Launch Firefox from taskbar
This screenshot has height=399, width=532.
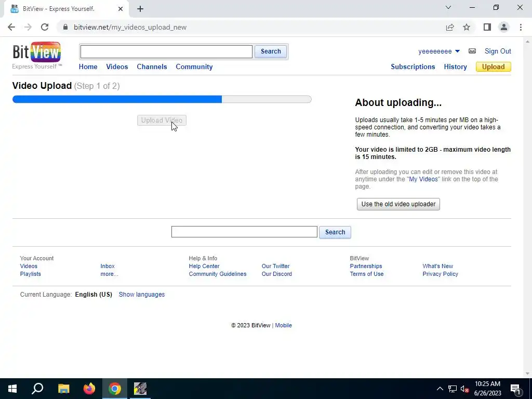(89, 389)
